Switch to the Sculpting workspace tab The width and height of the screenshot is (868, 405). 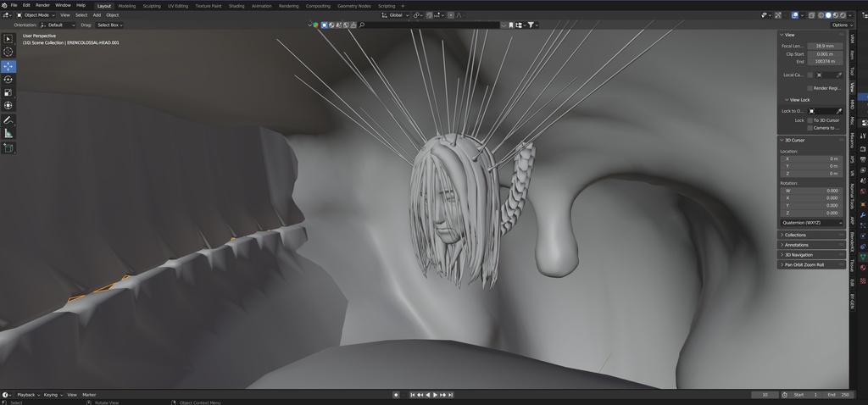click(x=151, y=6)
